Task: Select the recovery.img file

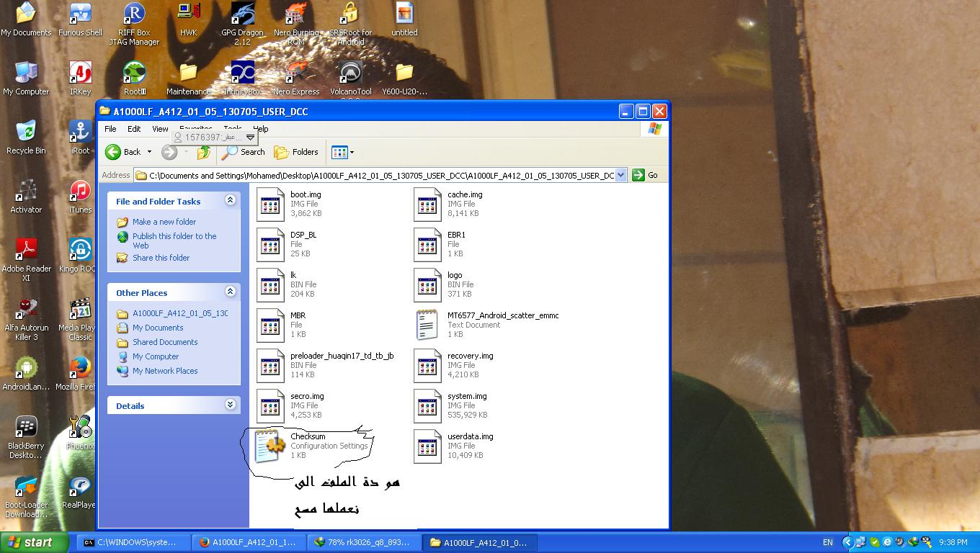Action: click(x=428, y=366)
